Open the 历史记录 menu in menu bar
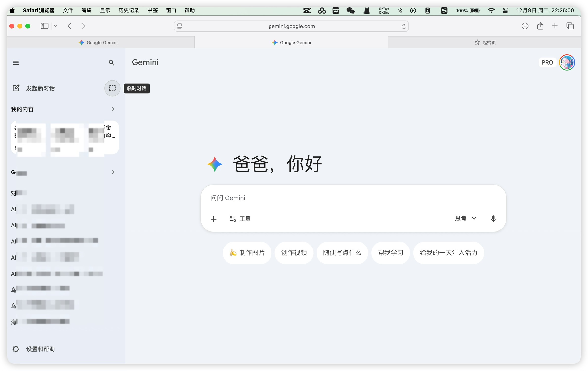This screenshot has height=371, width=588. (128, 10)
